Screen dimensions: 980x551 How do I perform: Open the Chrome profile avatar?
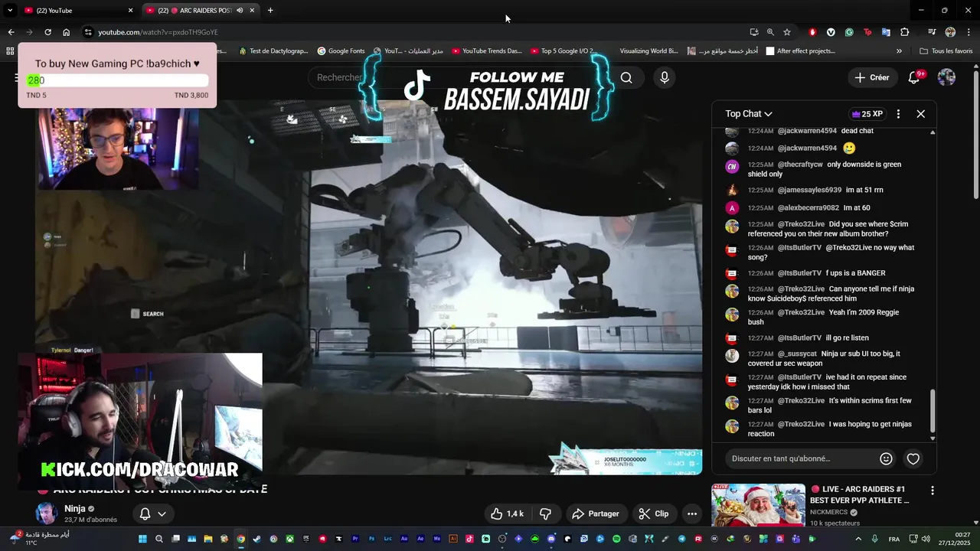950,32
